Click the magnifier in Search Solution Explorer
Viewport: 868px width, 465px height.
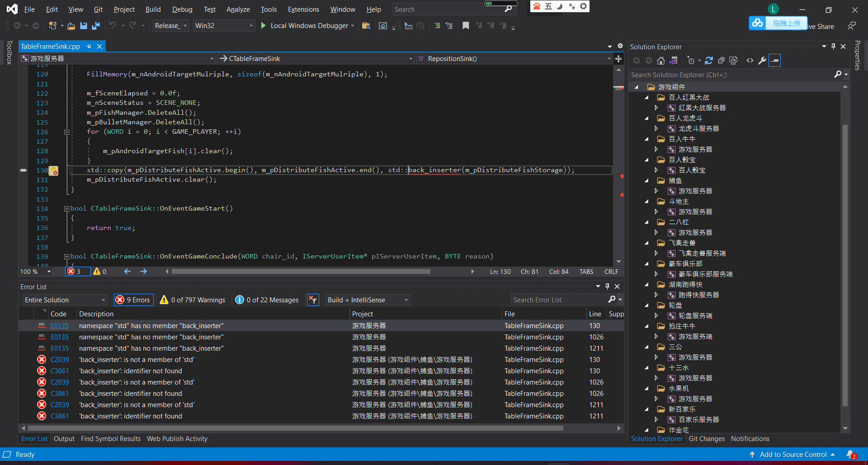838,75
